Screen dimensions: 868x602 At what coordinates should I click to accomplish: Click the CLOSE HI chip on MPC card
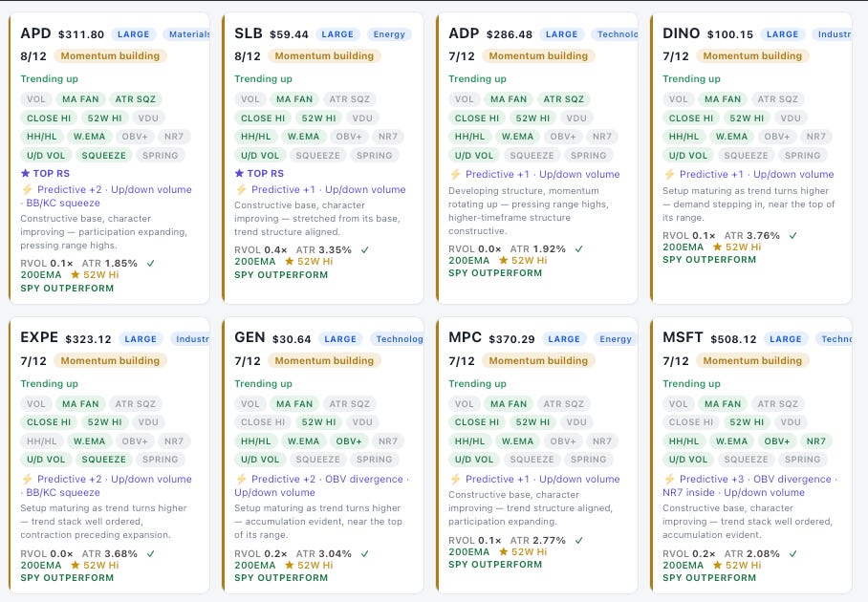tap(477, 422)
